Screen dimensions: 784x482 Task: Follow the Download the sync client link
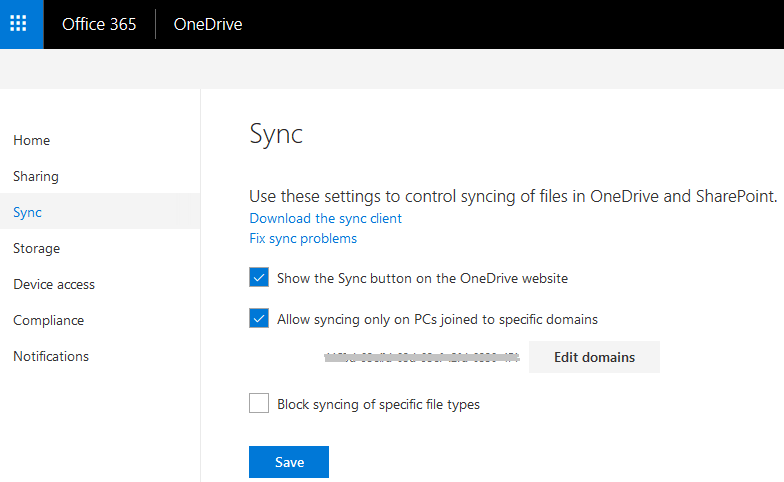326,218
